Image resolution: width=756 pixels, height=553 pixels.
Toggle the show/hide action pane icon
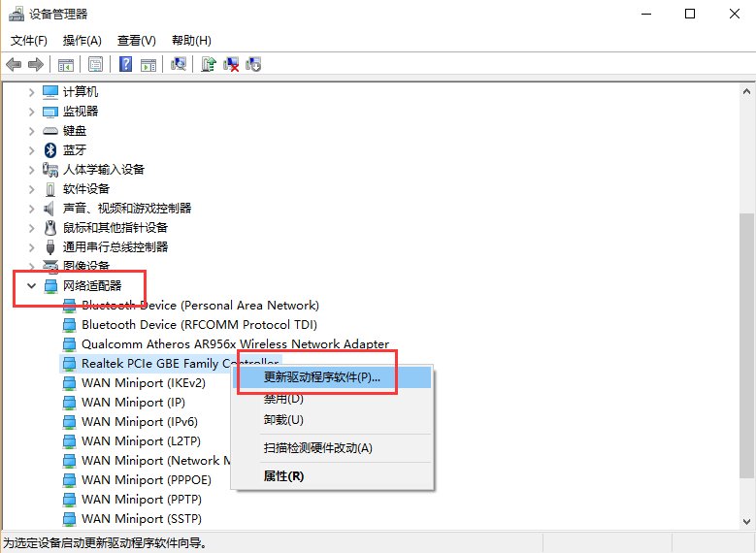coord(148,64)
